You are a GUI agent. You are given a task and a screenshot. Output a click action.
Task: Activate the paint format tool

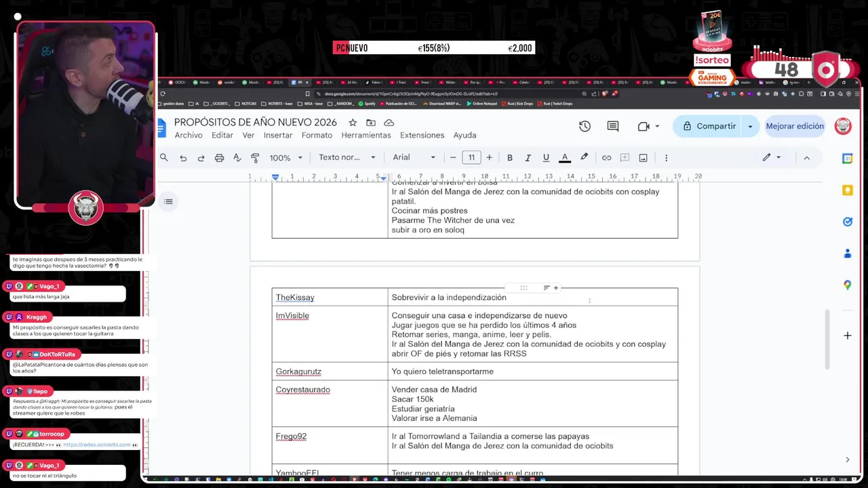coord(255,157)
